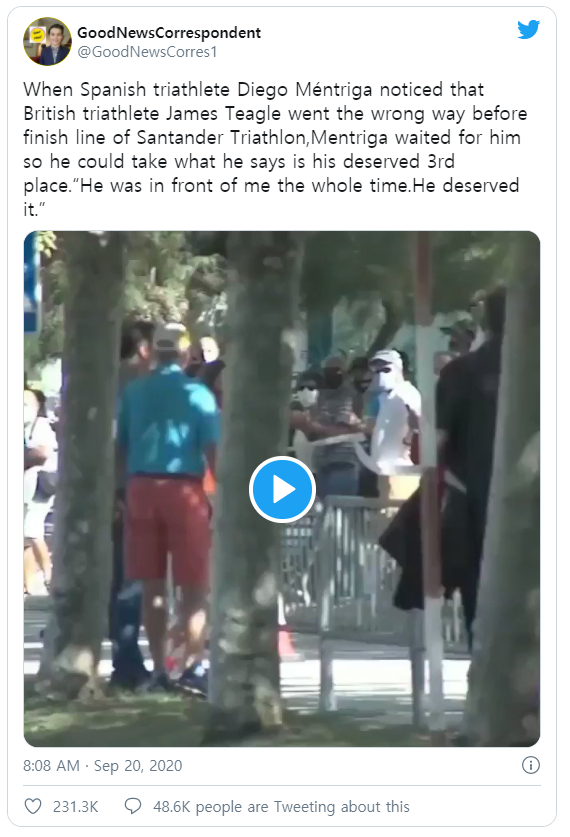Click the blank header area beside the handle
The image size is (570, 837).
(368, 52)
